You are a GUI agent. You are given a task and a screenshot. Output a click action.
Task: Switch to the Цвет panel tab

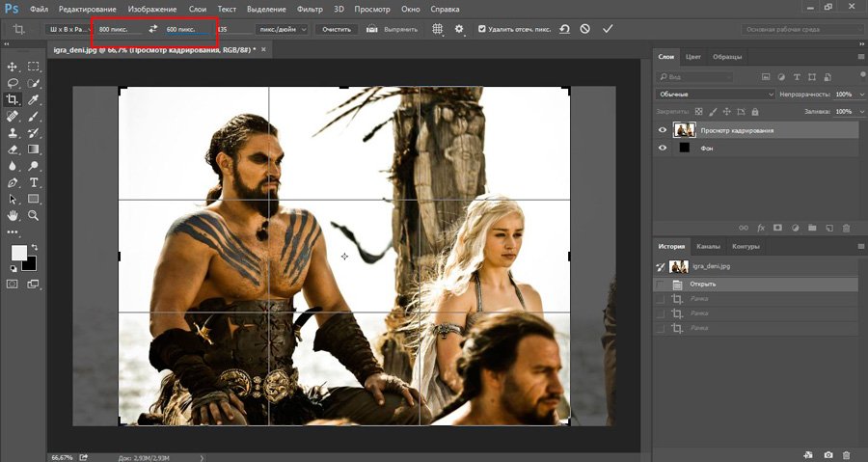693,57
